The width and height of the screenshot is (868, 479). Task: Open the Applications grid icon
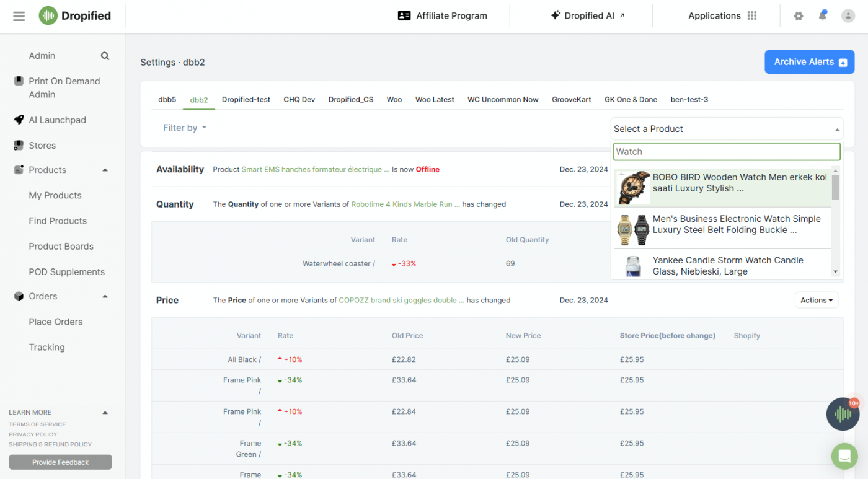tap(752, 16)
